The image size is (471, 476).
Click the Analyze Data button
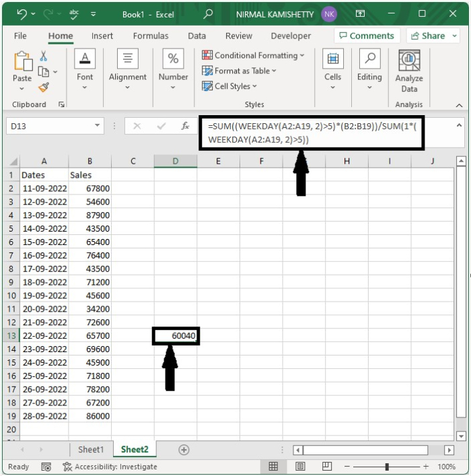pyautogui.click(x=409, y=71)
